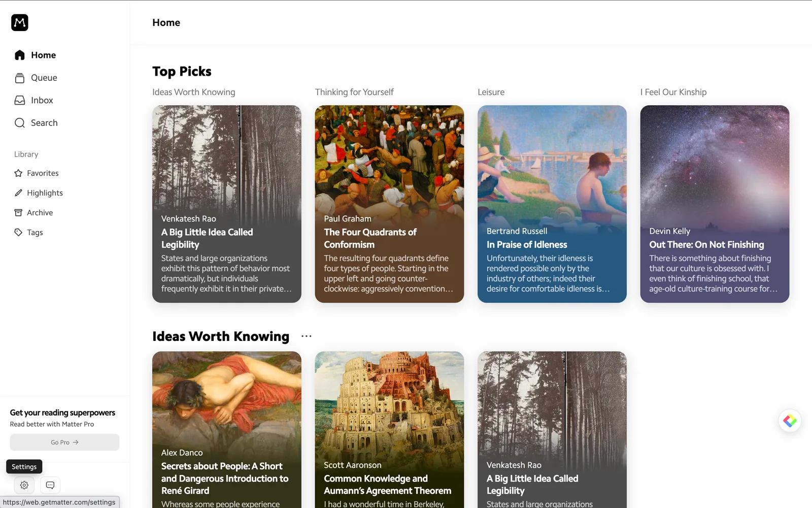Click the Favorites star icon
This screenshot has height=508, width=812.
(x=18, y=173)
